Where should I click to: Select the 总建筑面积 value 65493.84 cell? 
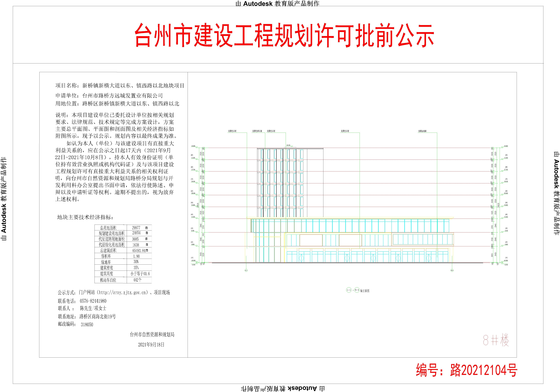139,250
